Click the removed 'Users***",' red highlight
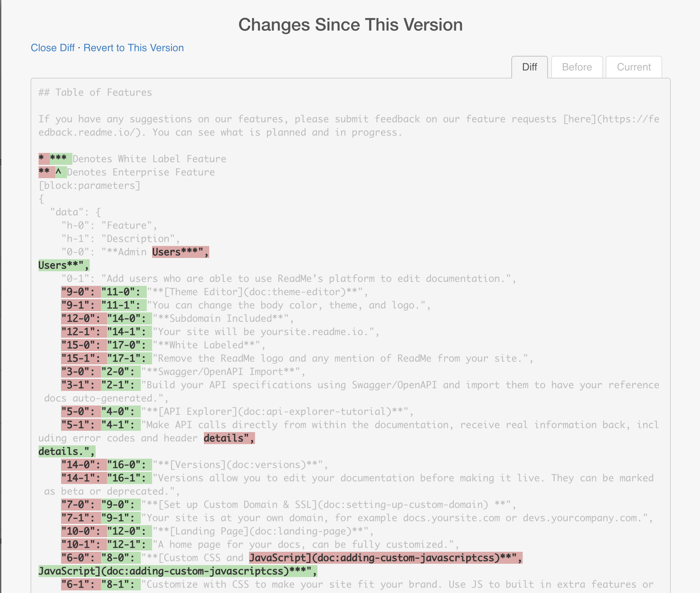700x593 pixels. coord(180,252)
